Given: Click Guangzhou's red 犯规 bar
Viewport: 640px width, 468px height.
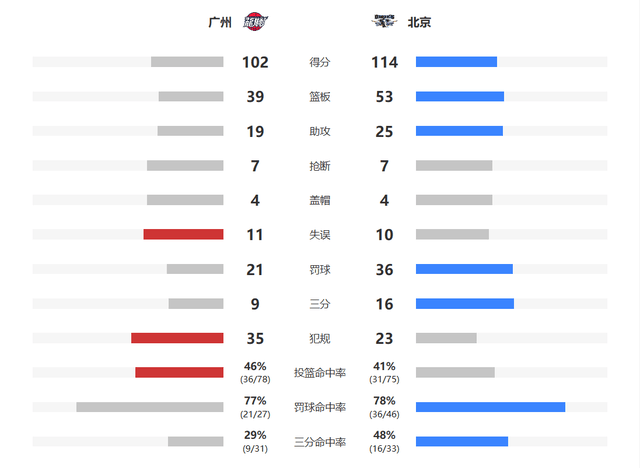Looking at the screenshot, I should [177, 338].
